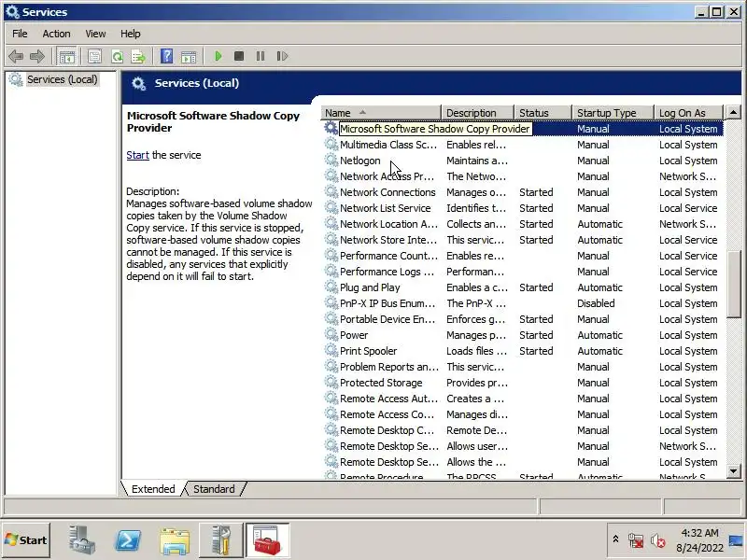Image resolution: width=747 pixels, height=560 pixels.
Task: Select the Remote Desktop Configuration service
Action: tap(523, 430)
